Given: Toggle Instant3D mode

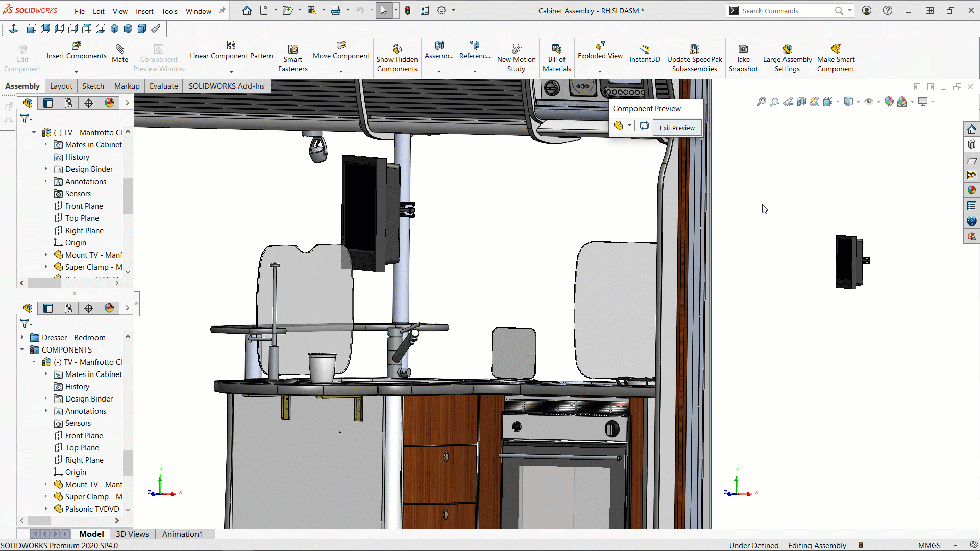Looking at the screenshot, I should click(x=645, y=54).
